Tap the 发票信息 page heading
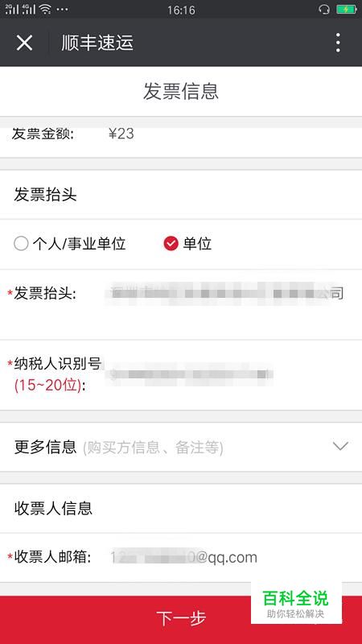Image resolution: width=362 pixels, height=644 pixels. [181, 91]
